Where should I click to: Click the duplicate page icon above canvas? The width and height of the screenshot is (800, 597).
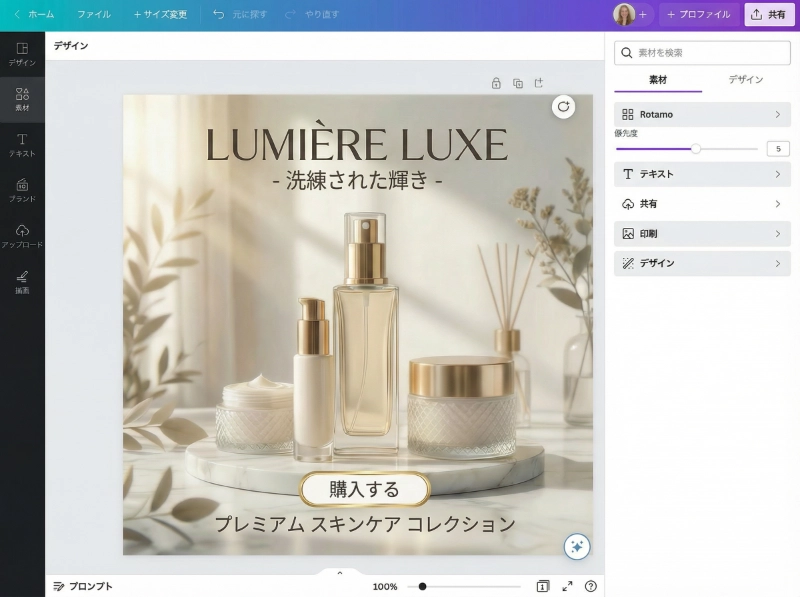(x=518, y=83)
